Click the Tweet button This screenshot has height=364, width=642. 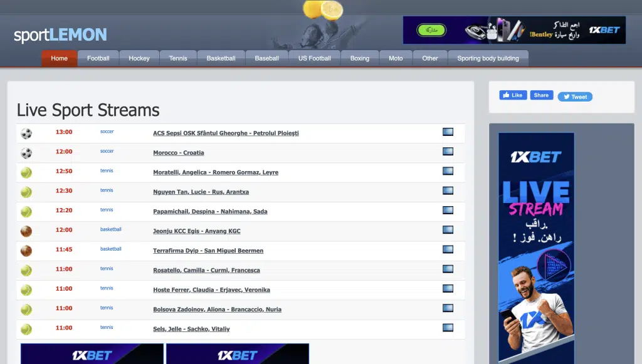click(574, 96)
